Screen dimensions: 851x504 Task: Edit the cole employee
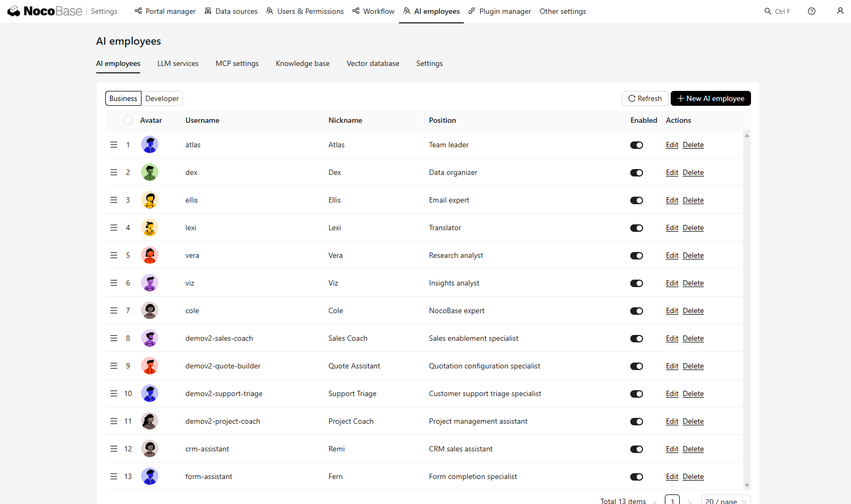click(x=672, y=310)
